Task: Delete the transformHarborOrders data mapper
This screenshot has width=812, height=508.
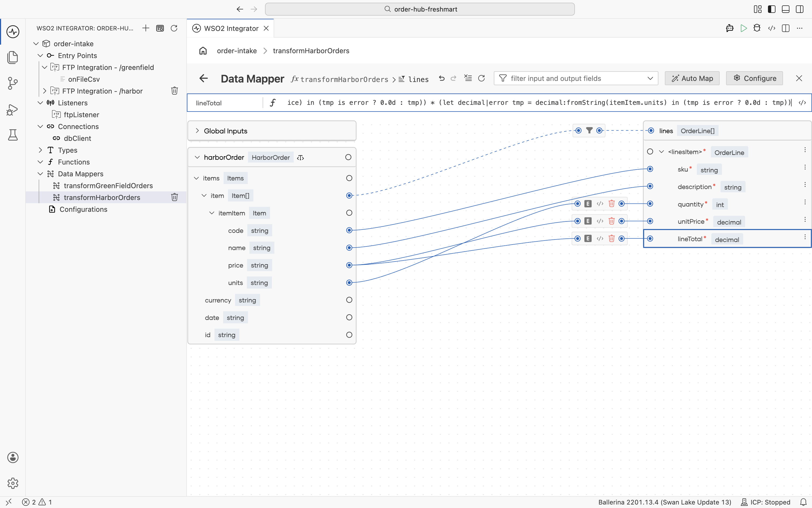Action: coord(175,197)
